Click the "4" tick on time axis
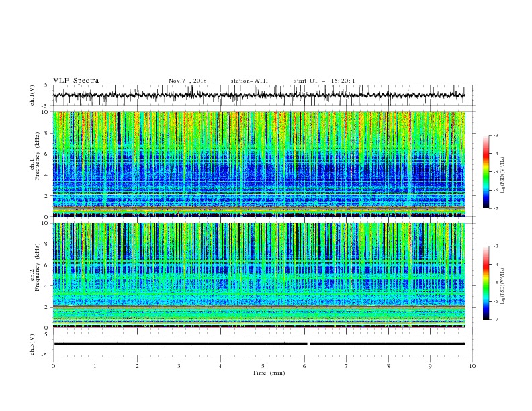 coord(220,366)
